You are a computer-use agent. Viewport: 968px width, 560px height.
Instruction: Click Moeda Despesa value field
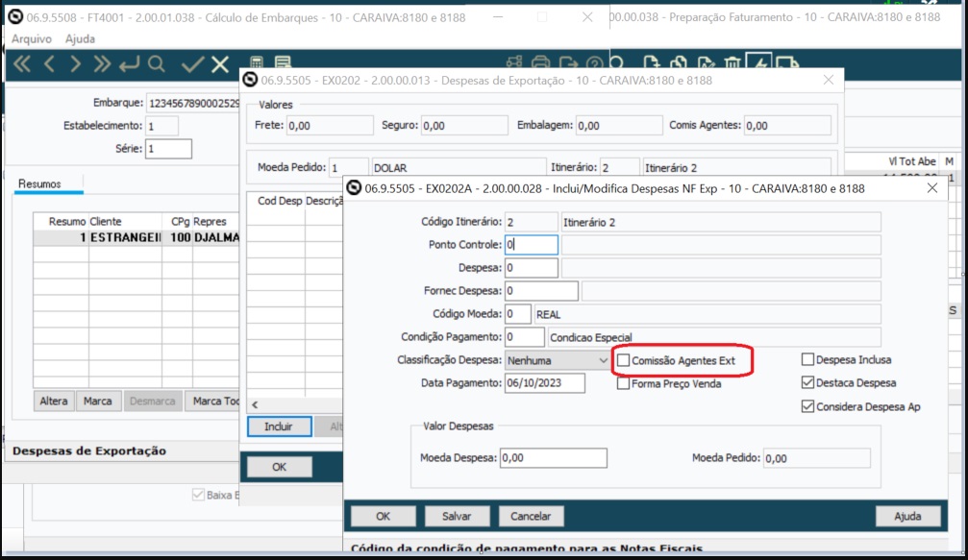553,457
